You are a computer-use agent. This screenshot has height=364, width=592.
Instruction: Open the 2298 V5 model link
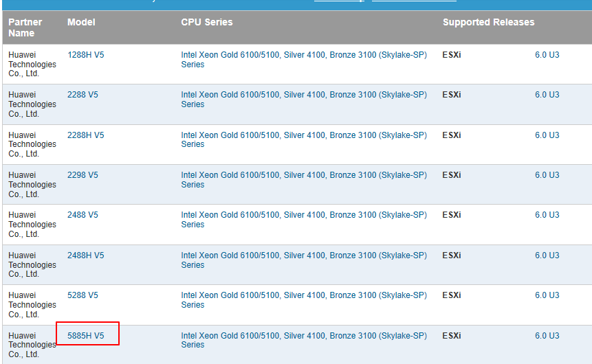click(83, 175)
